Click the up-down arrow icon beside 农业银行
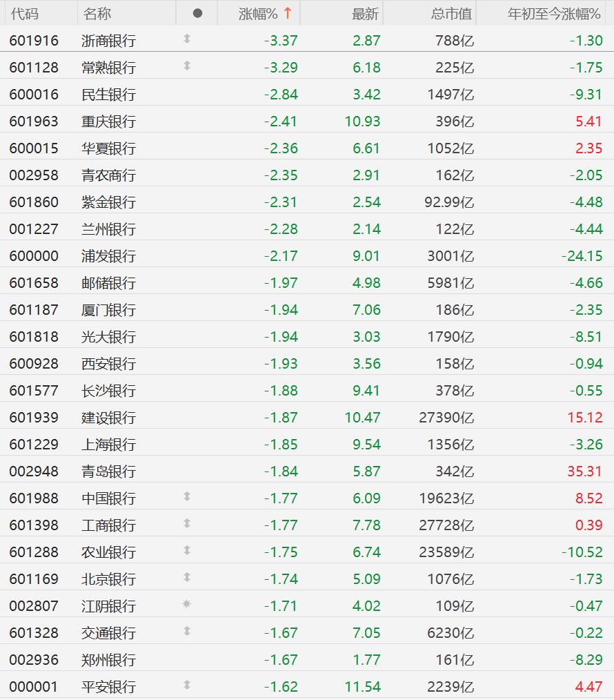 pyautogui.click(x=187, y=550)
